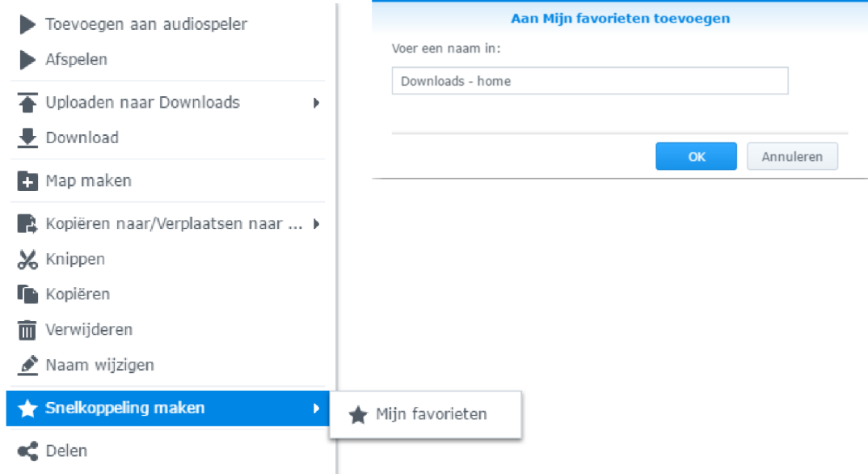
Task: Expand the Snelkoppeling maken submenu arrow
Action: click(x=316, y=408)
